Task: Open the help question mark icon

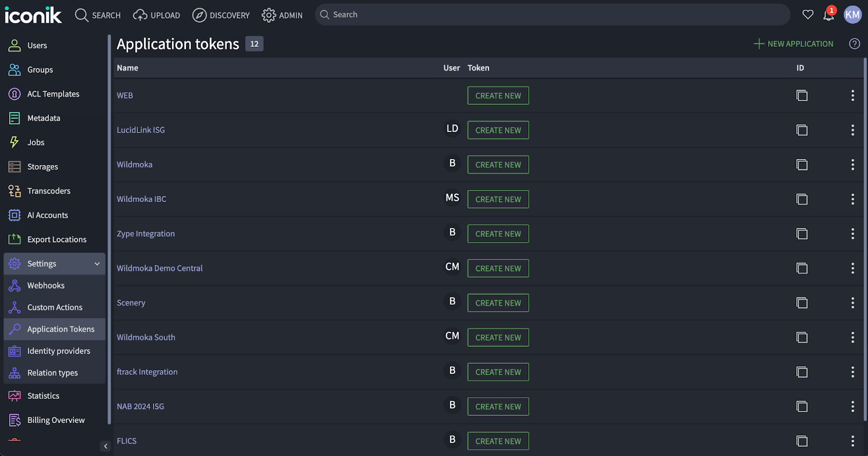Action: click(x=854, y=44)
